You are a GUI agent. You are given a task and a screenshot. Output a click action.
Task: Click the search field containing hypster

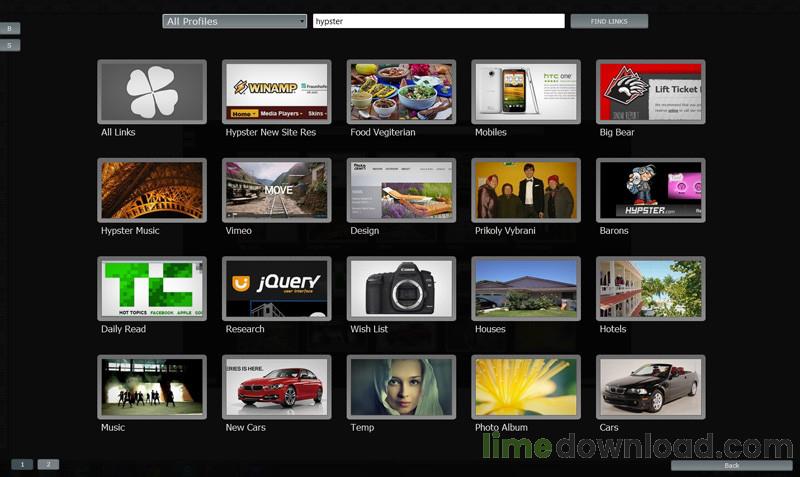438,21
